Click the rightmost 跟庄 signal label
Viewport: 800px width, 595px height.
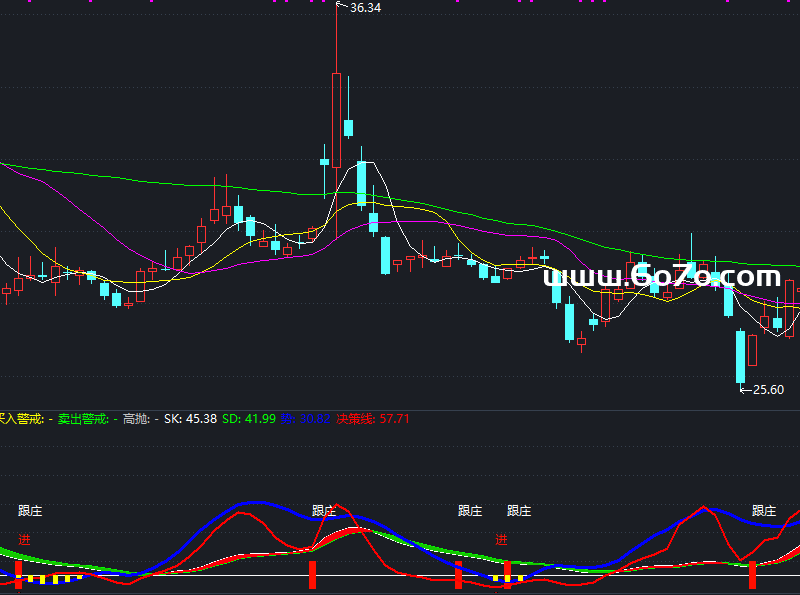(764, 511)
